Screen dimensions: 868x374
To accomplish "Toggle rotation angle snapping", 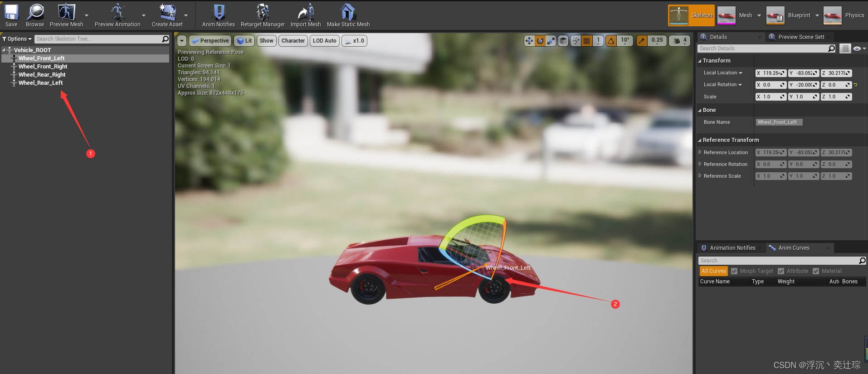I will point(611,41).
